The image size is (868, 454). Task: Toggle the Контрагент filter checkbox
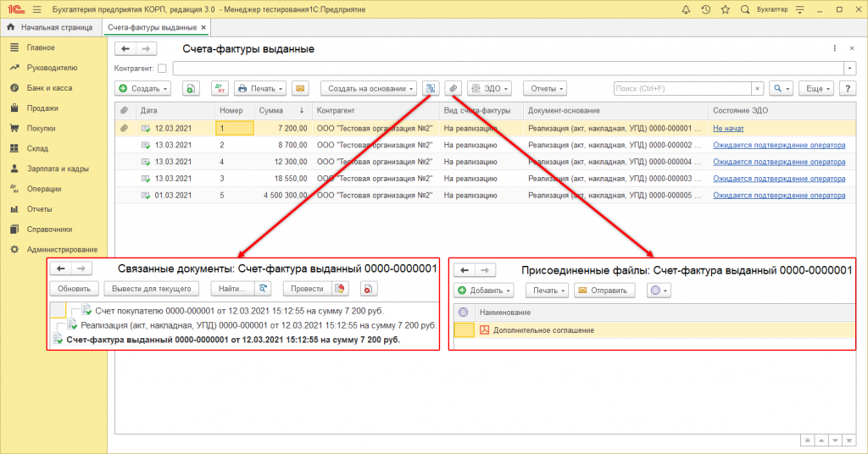coord(162,69)
